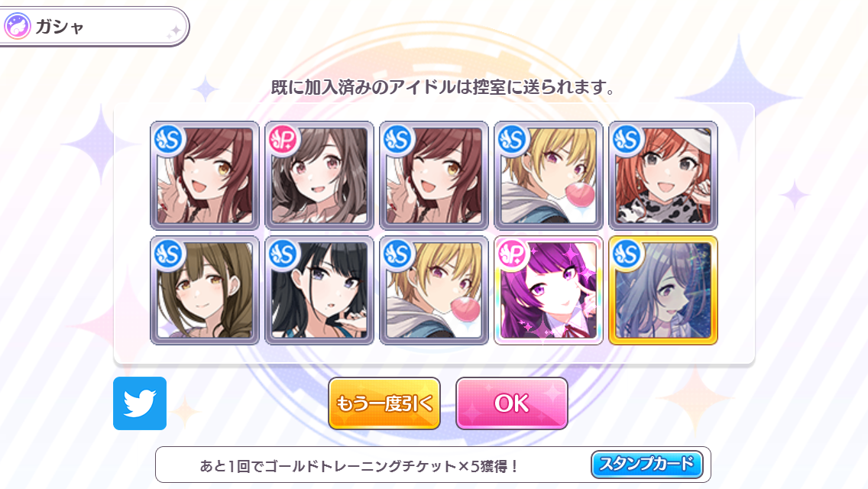Select the pink P badge idol in top row
This screenshot has height=489, width=868.
[319, 175]
